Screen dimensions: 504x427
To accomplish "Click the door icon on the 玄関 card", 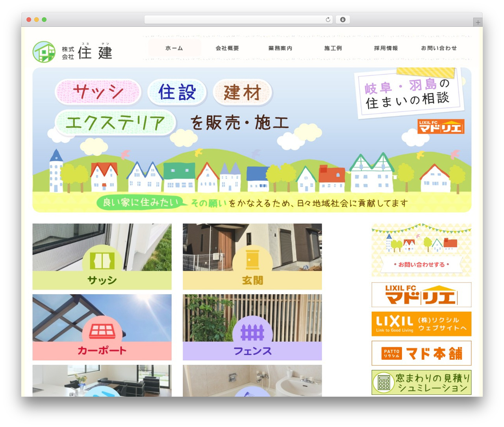I will pos(252,260).
